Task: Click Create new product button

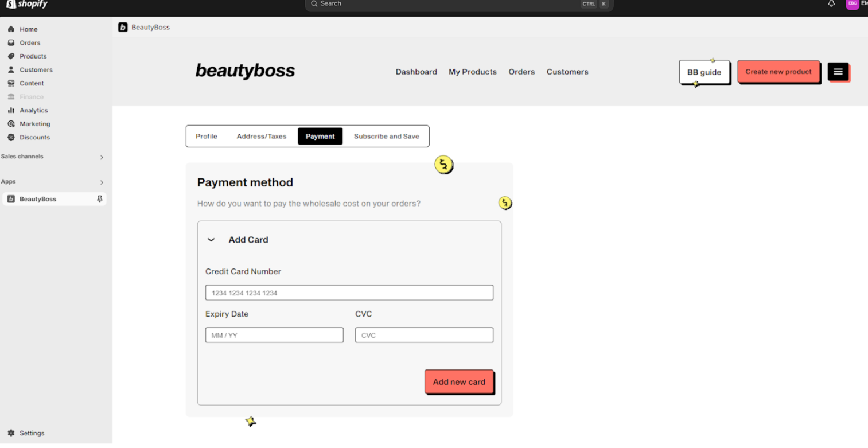Action: tap(779, 72)
